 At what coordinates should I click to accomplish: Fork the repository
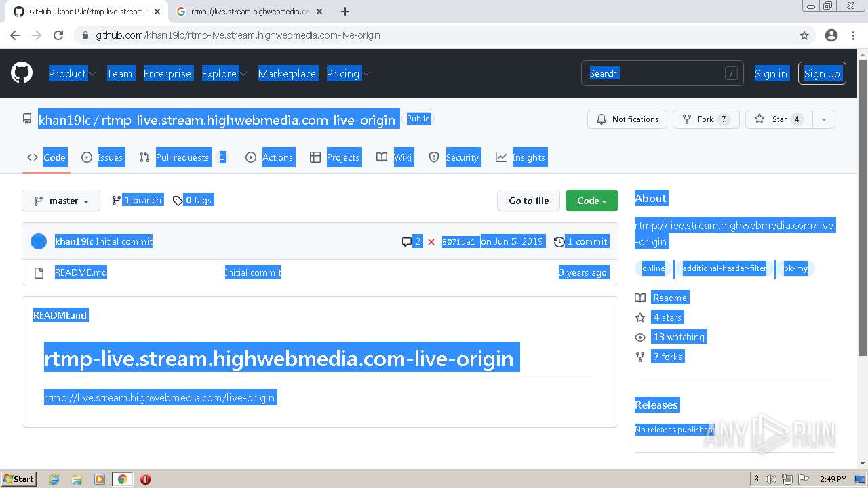click(x=706, y=119)
